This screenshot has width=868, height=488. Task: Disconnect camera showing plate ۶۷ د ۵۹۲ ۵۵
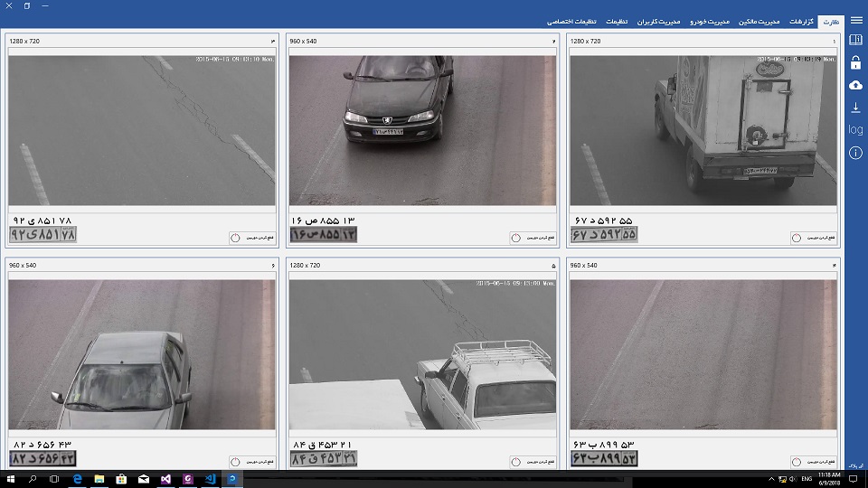(813, 238)
